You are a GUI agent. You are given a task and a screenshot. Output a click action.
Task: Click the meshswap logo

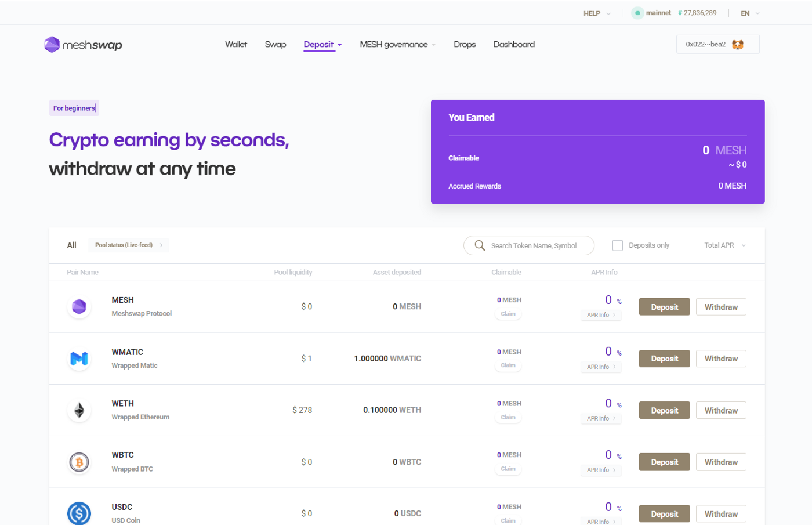[x=83, y=45]
